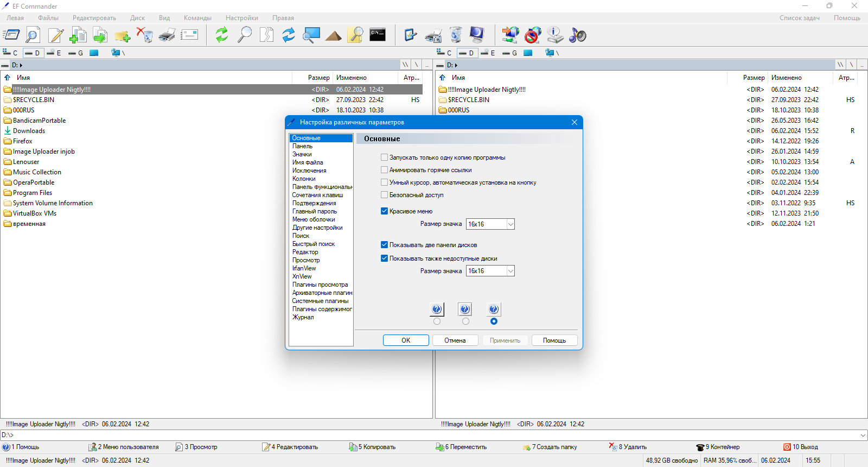
Task: Click the delete toolbar icon with red X
Action: (145, 35)
